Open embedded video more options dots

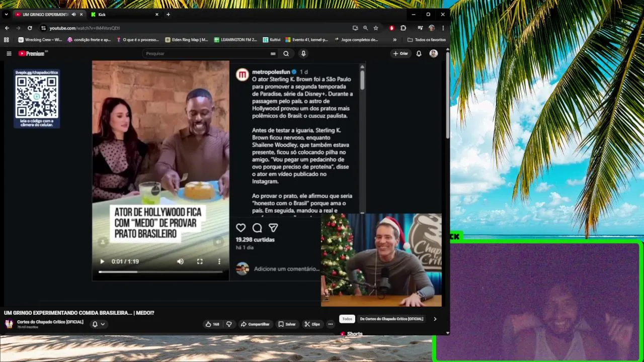coord(219,261)
